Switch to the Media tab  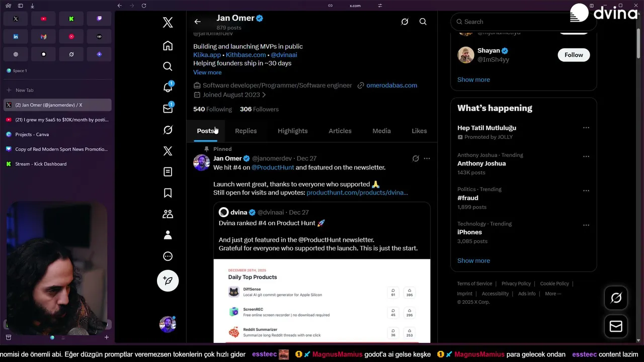[381, 131]
